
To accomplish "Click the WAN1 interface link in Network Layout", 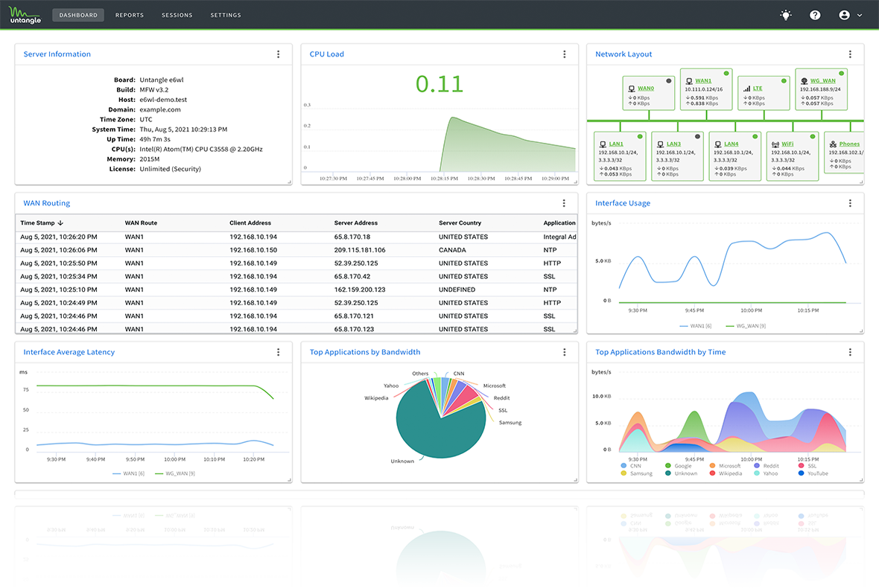I will click(702, 81).
